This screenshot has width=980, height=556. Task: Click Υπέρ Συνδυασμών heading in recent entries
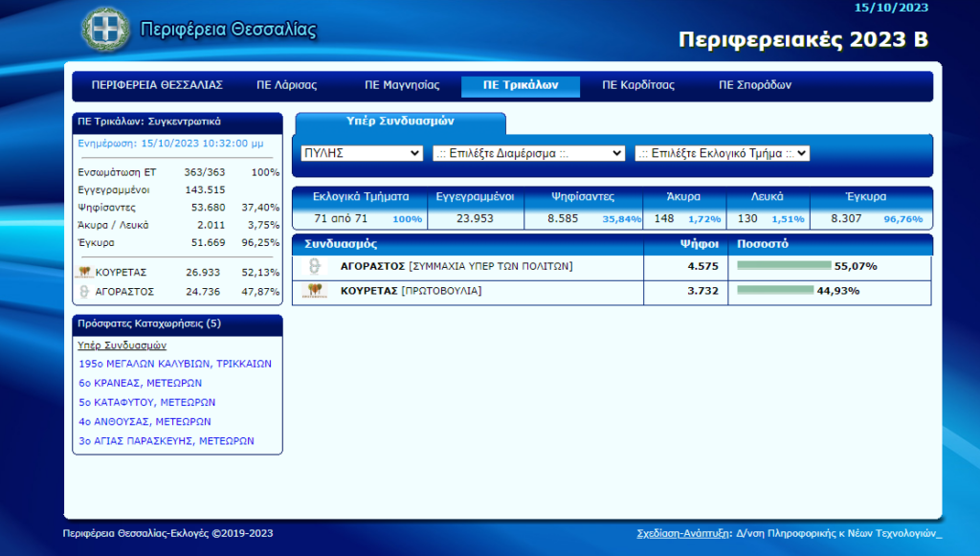pyautogui.click(x=122, y=345)
